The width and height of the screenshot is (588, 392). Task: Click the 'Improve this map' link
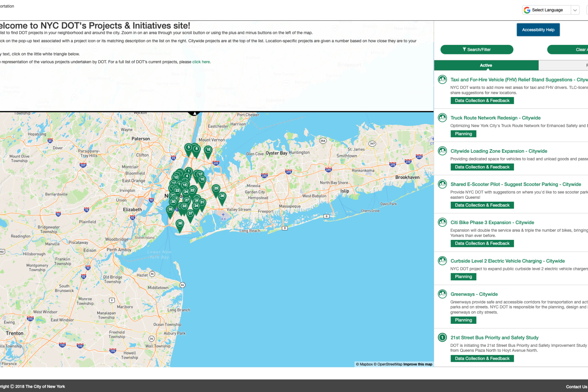[417, 364]
